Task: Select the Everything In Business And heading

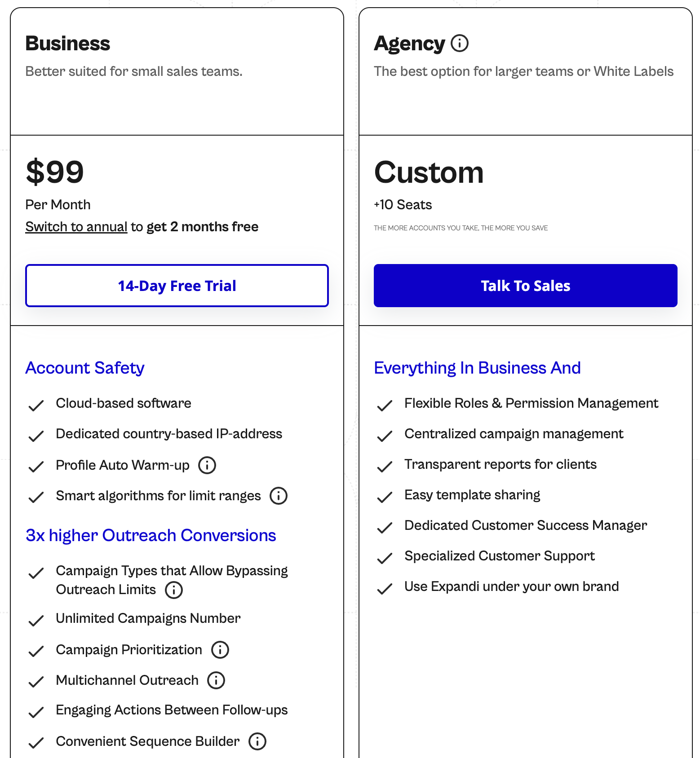Action: coord(478,368)
